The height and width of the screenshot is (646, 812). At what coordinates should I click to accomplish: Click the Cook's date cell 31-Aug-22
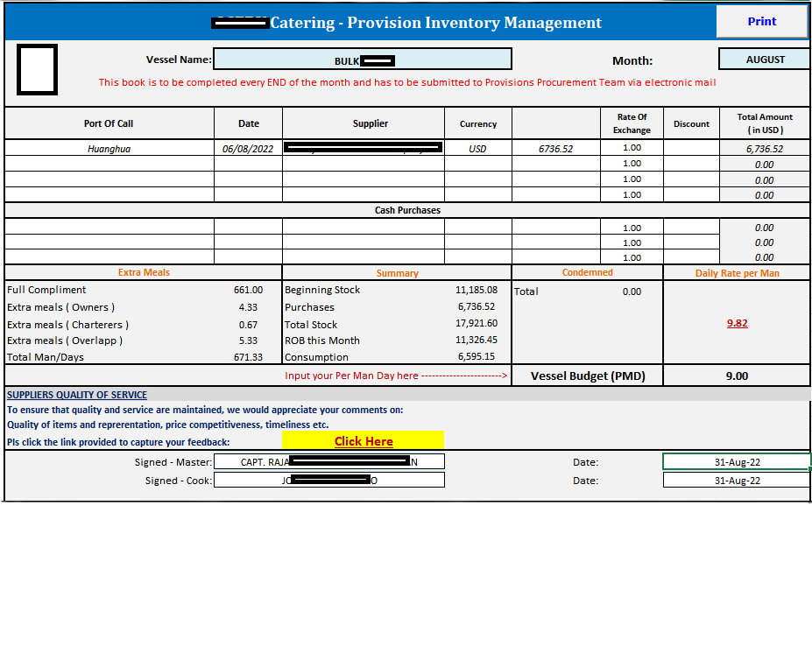(x=737, y=480)
